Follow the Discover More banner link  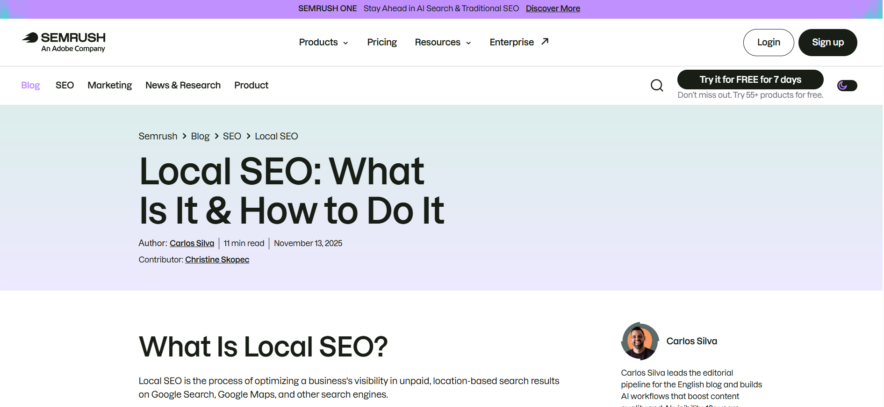(x=552, y=8)
